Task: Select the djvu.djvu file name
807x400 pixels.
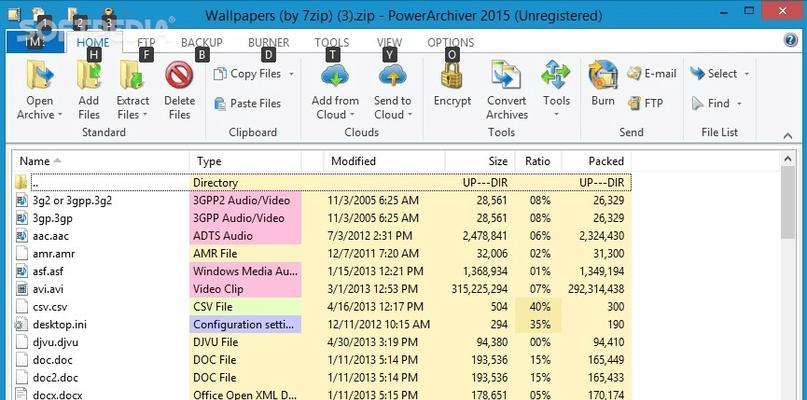Action: 56,342
